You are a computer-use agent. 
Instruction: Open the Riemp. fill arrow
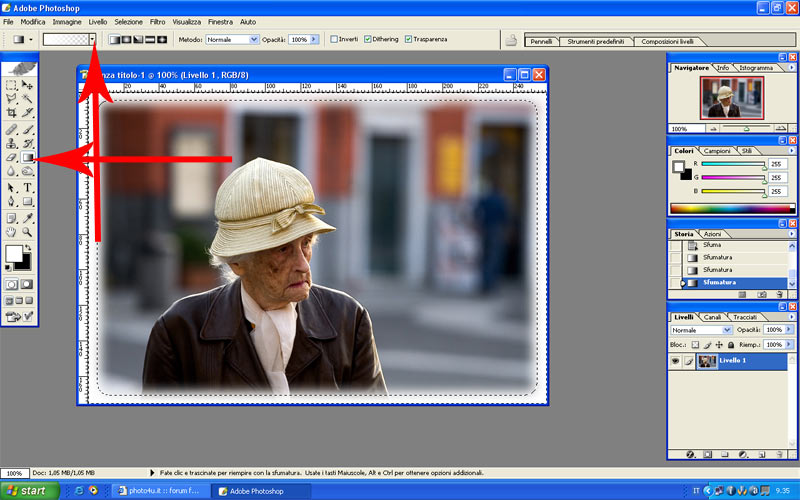point(789,344)
